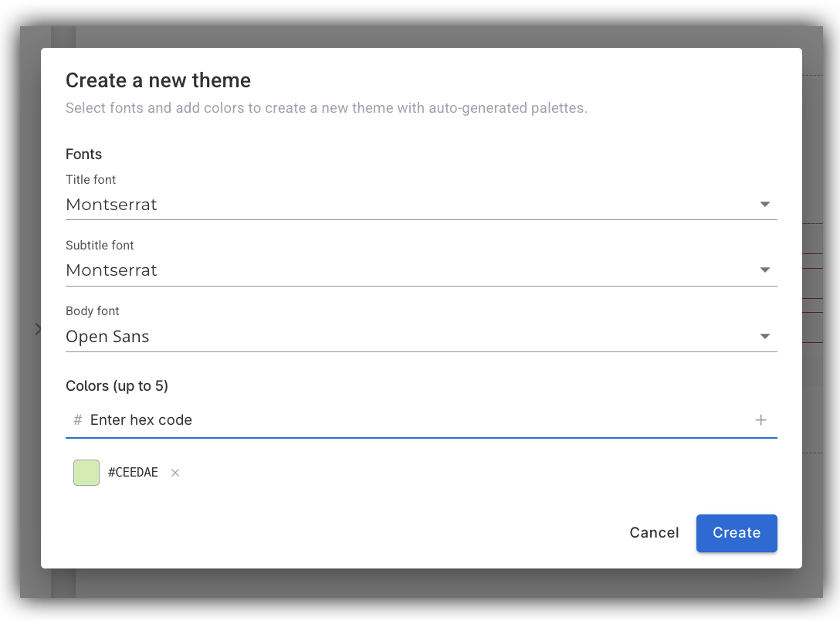Click the Colors (up to 5) label
The image size is (840, 621).
tap(117, 385)
